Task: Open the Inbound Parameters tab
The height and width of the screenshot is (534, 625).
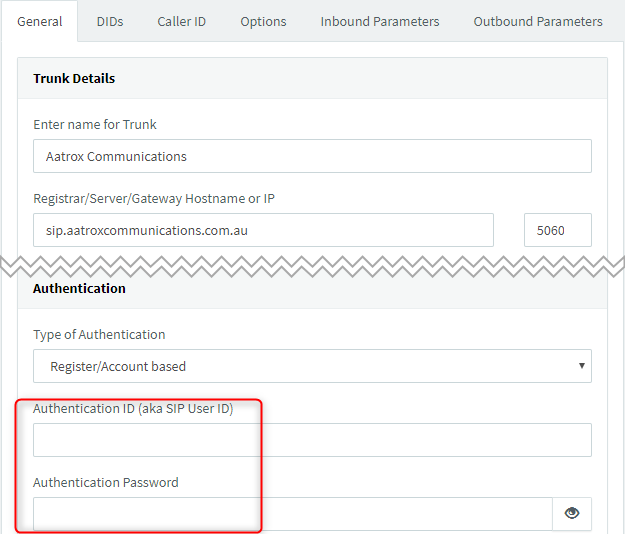Action: [x=380, y=21]
